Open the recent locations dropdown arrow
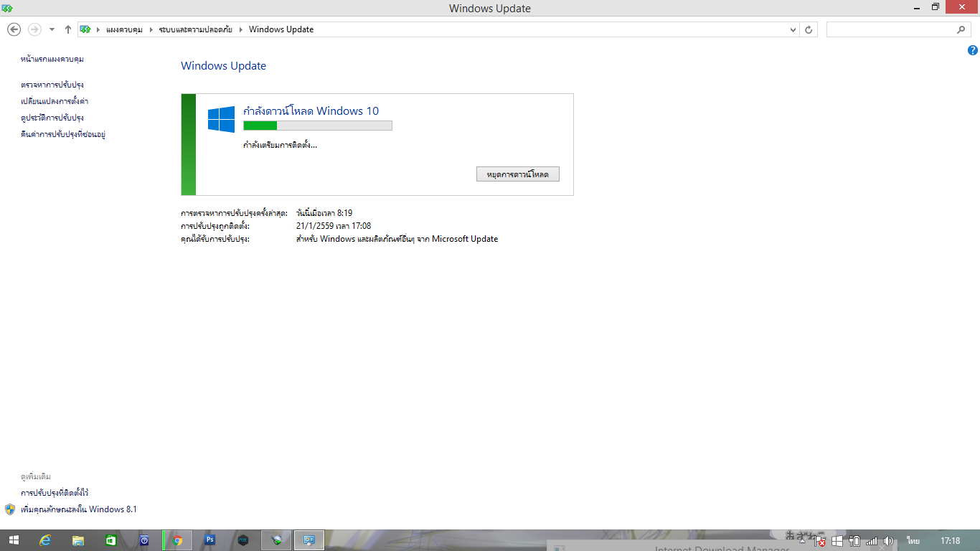The image size is (980, 551). (52, 29)
